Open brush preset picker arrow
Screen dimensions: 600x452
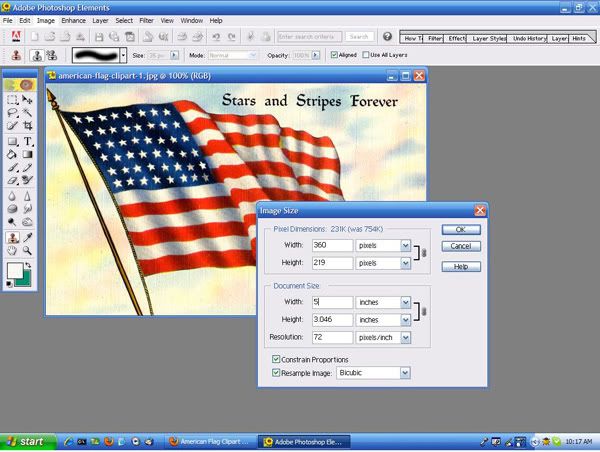[x=123, y=55]
